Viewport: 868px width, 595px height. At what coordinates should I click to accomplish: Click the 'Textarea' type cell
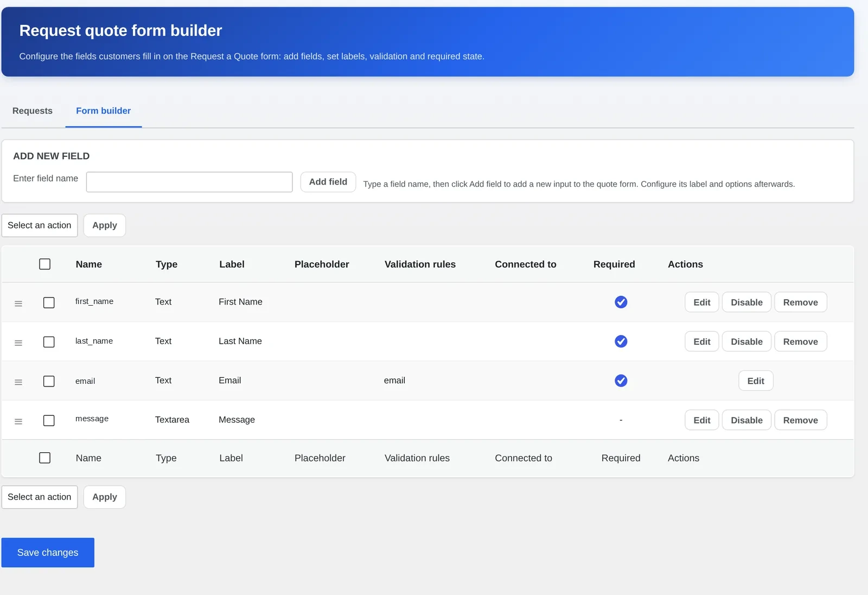point(172,420)
